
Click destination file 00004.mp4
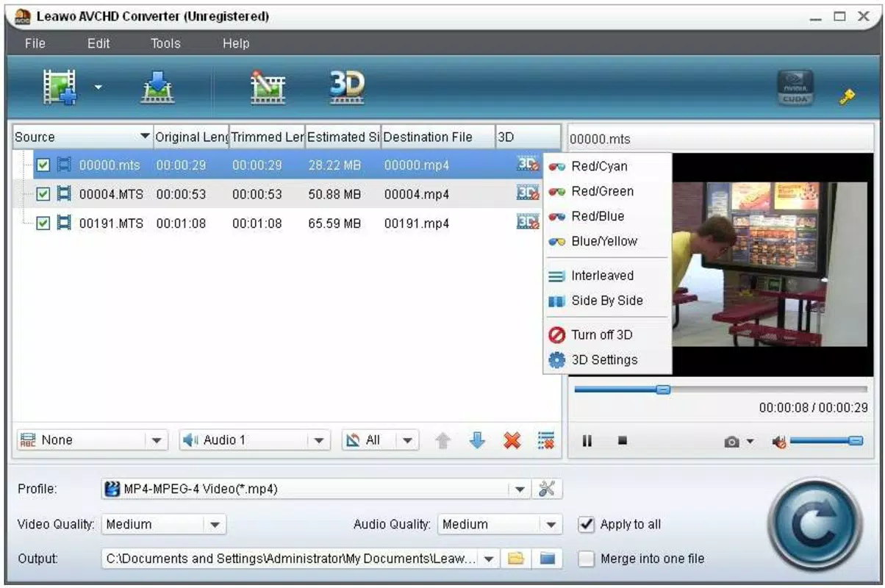(417, 194)
